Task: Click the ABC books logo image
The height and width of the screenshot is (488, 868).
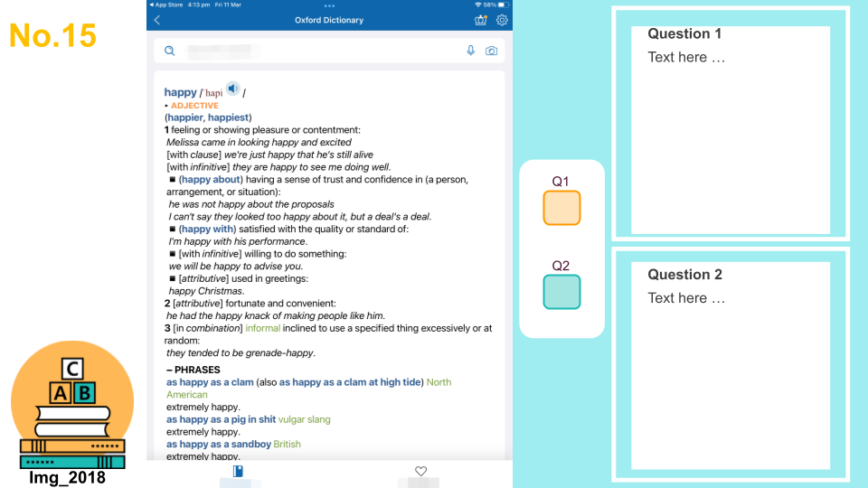Action: [x=72, y=405]
